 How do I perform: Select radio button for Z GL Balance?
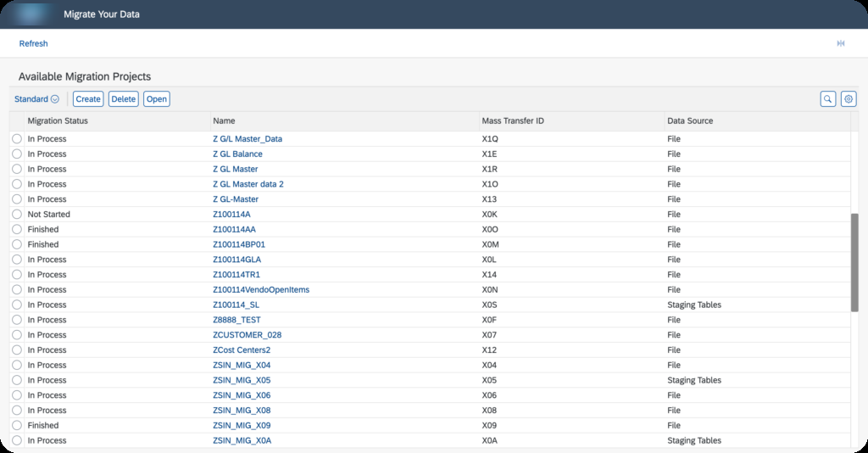tap(17, 154)
